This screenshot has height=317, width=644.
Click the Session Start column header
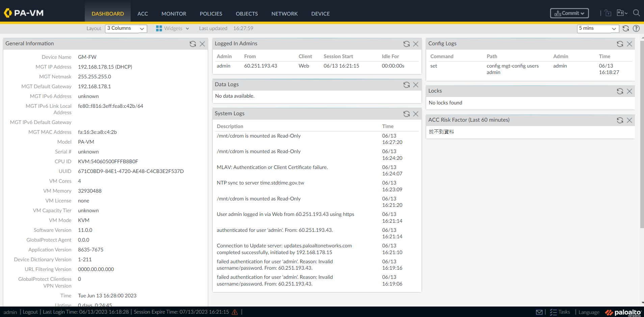coord(338,56)
